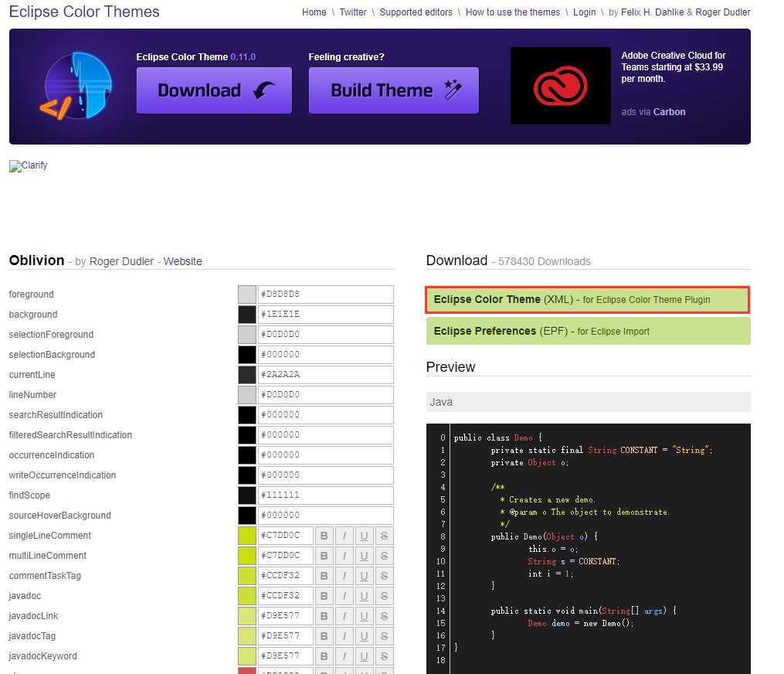The width and height of the screenshot is (784, 674).
Task: Open the Twitter navigation link
Action: coord(353,12)
